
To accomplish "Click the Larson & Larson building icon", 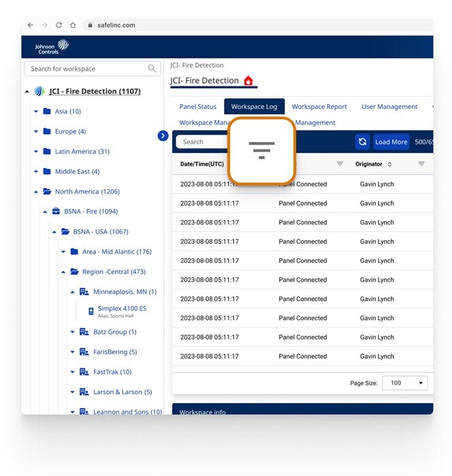I will point(84,392).
